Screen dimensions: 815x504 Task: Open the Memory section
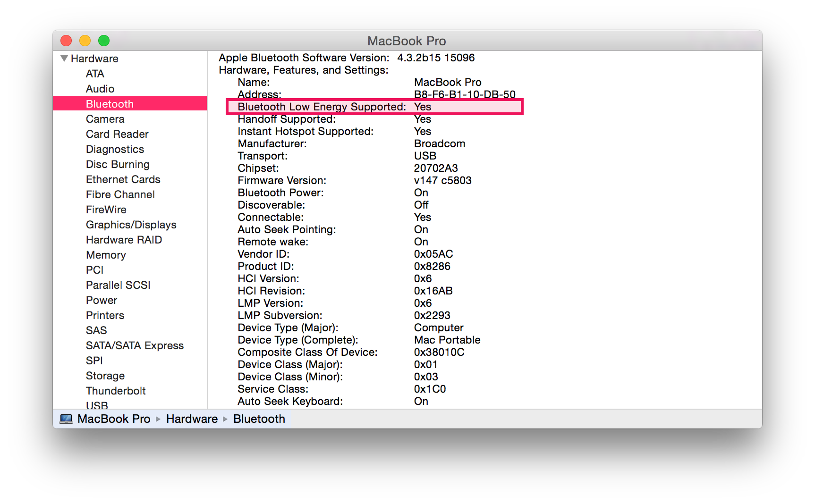[x=106, y=255]
